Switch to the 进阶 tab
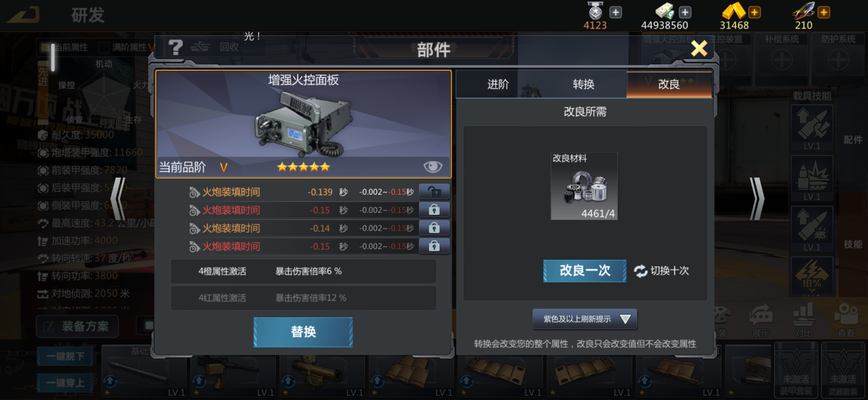The width and height of the screenshot is (868, 400). click(x=498, y=84)
